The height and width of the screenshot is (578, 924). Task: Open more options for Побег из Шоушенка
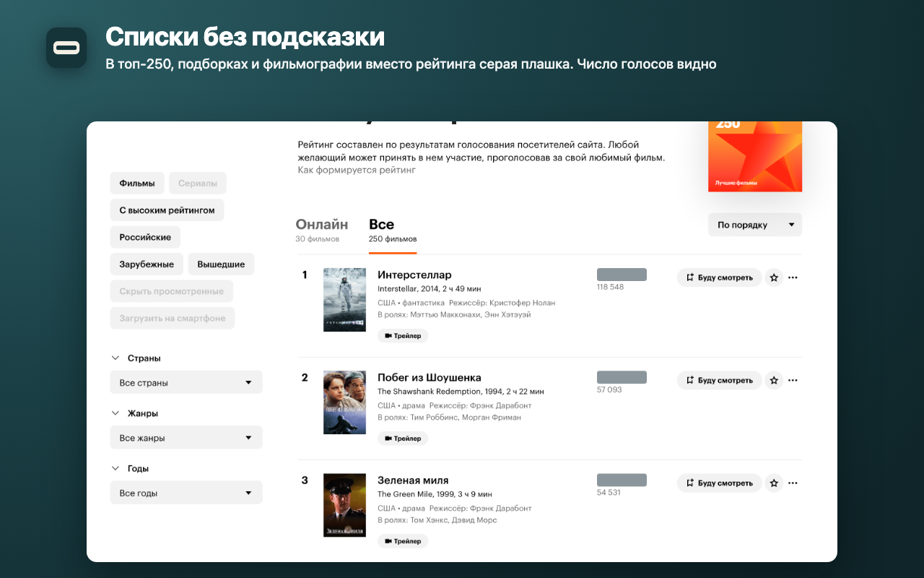(x=793, y=380)
